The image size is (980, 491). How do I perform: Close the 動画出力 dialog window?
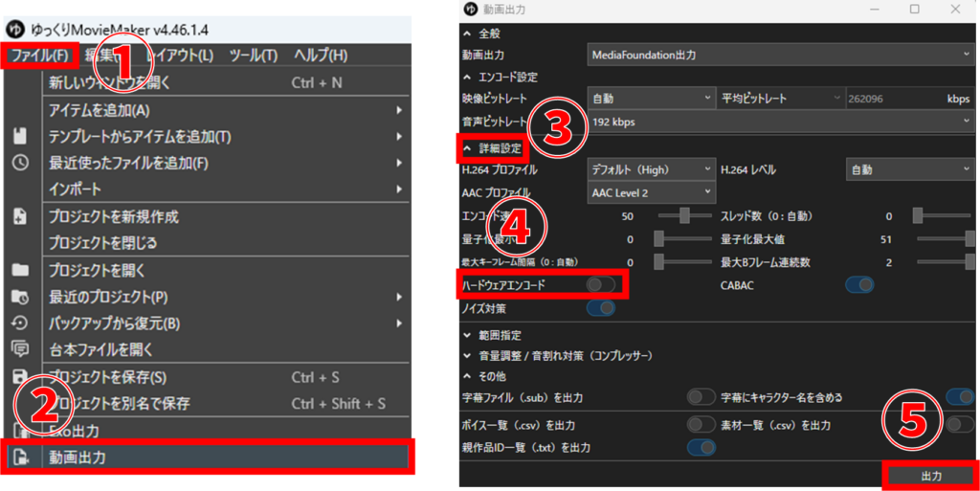tap(955, 10)
